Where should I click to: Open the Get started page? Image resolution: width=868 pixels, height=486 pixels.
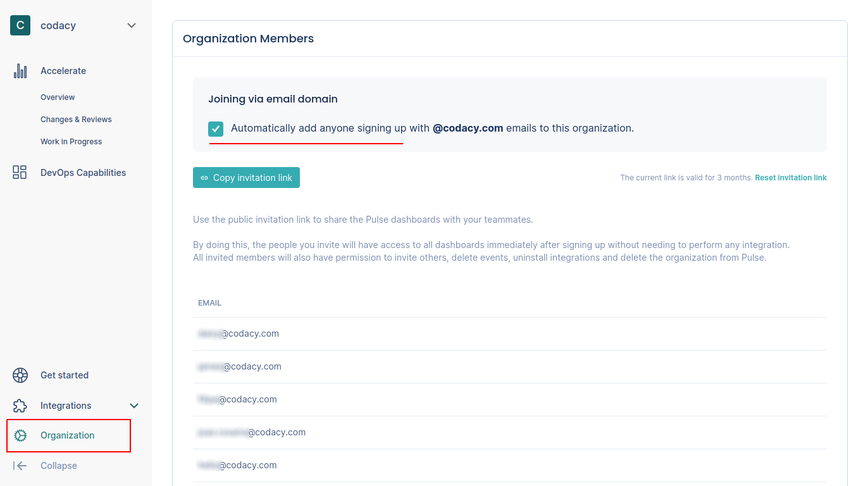[x=65, y=375]
